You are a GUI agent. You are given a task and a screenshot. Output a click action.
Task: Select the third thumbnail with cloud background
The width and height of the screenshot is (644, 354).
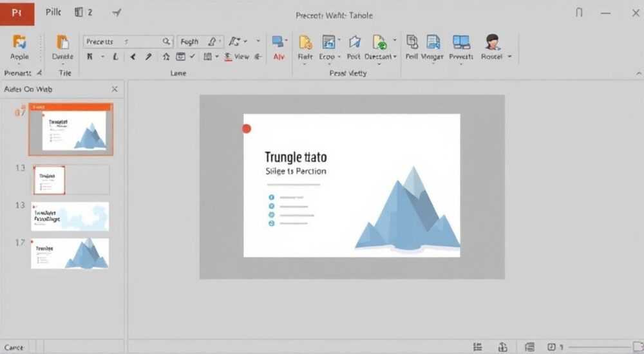(x=70, y=216)
